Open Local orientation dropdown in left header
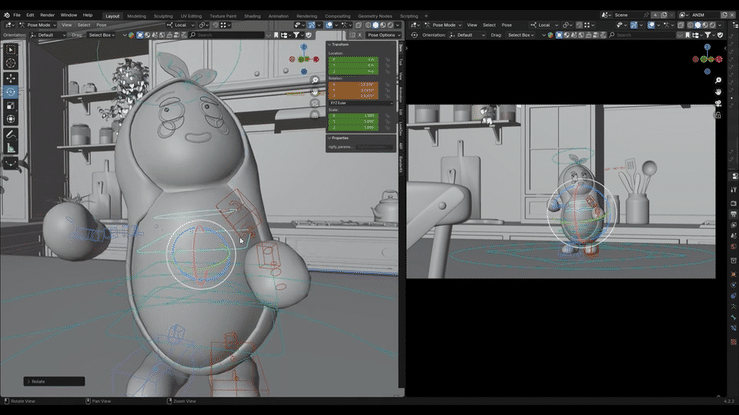The image size is (739, 415). click(x=181, y=25)
